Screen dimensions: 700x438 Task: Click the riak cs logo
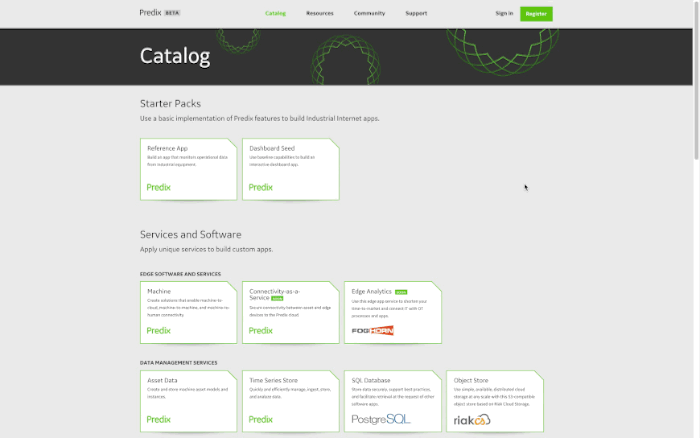pyautogui.click(x=472, y=420)
